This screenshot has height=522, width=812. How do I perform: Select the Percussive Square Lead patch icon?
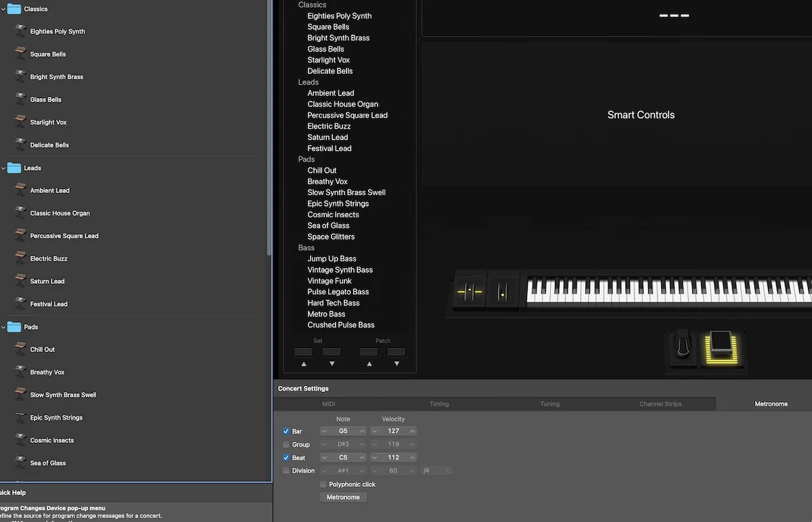pos(20,236)
